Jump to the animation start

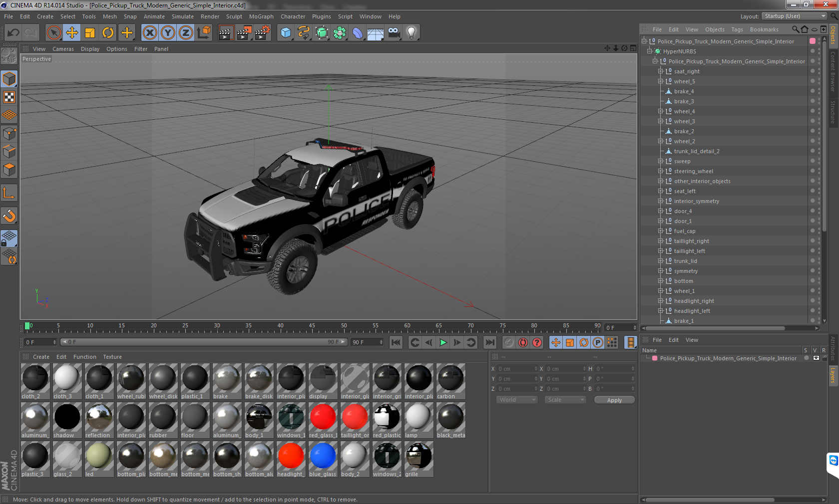pos(396,342)
